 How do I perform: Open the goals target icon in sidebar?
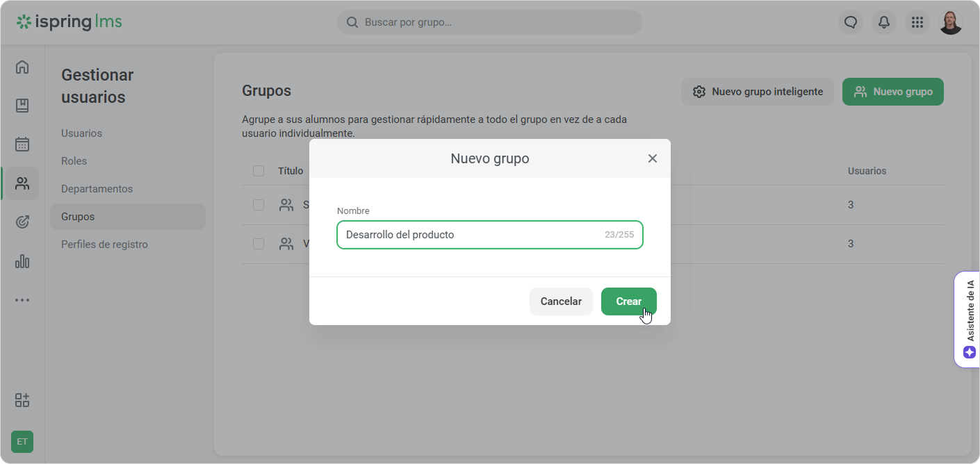(x=22, y=222)
